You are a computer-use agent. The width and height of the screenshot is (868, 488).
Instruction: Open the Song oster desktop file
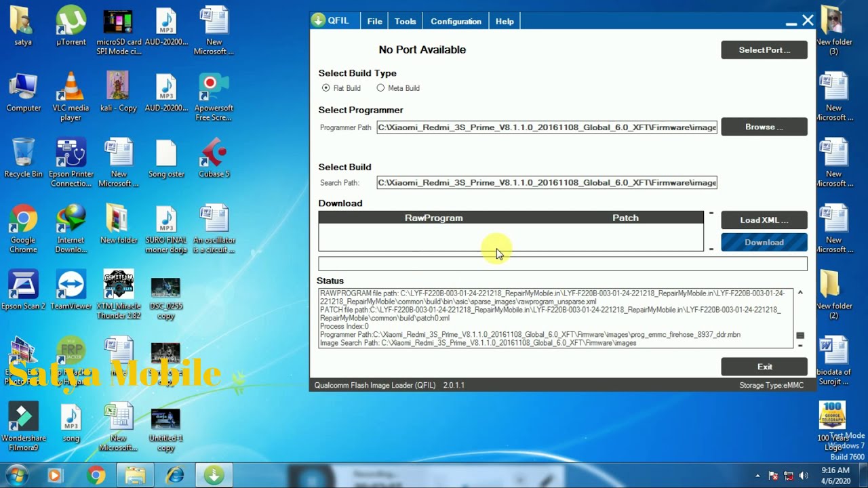coord(166,158)
